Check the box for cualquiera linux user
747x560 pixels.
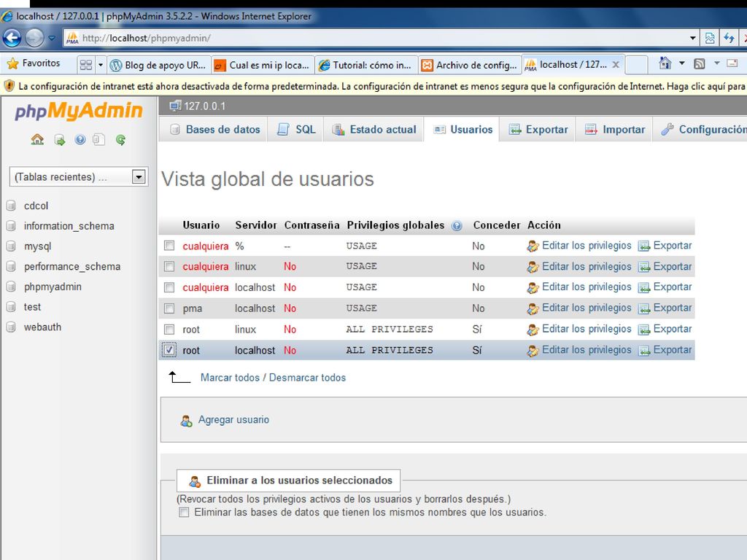(x=169, y=267)
